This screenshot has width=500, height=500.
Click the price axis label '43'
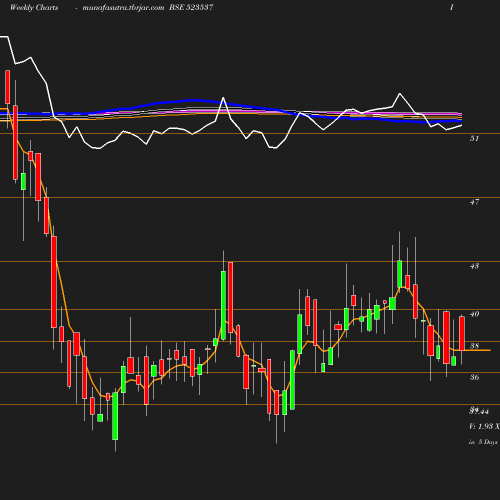tap(474, 266)
